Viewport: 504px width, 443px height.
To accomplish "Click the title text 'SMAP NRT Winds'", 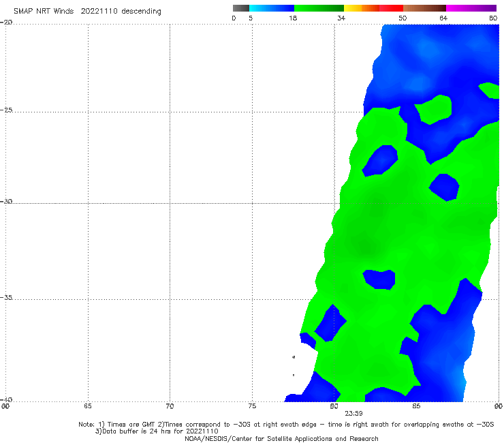I will [44, 12].
